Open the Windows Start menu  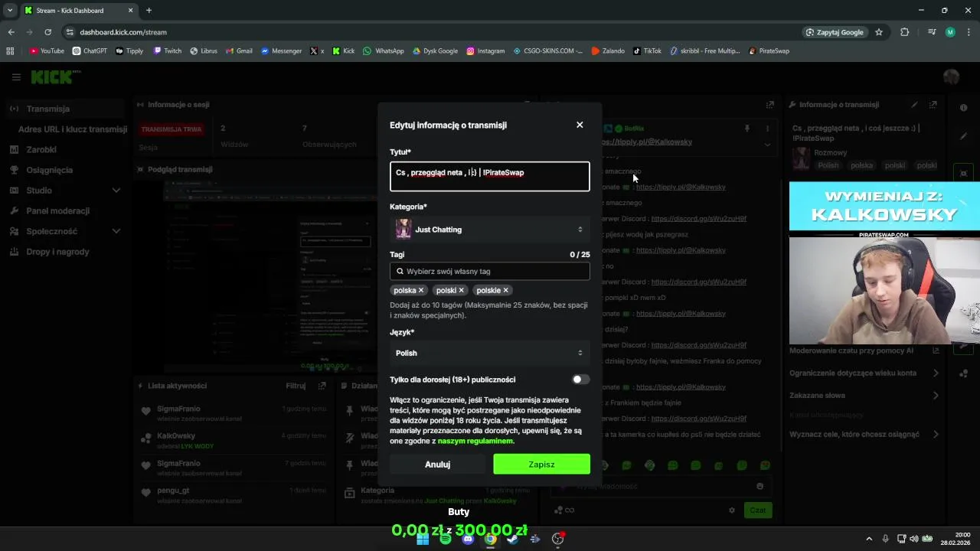tap(423, 539)
